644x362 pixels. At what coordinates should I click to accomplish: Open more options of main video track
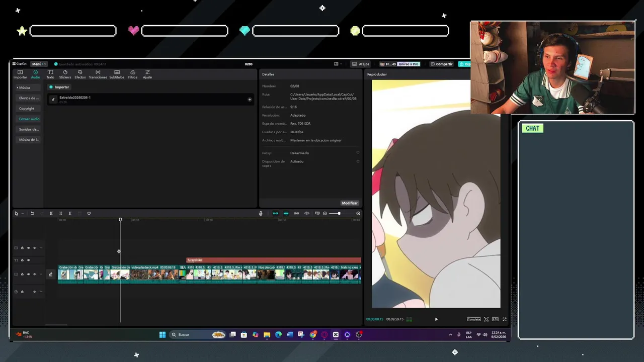pos(41,275)
